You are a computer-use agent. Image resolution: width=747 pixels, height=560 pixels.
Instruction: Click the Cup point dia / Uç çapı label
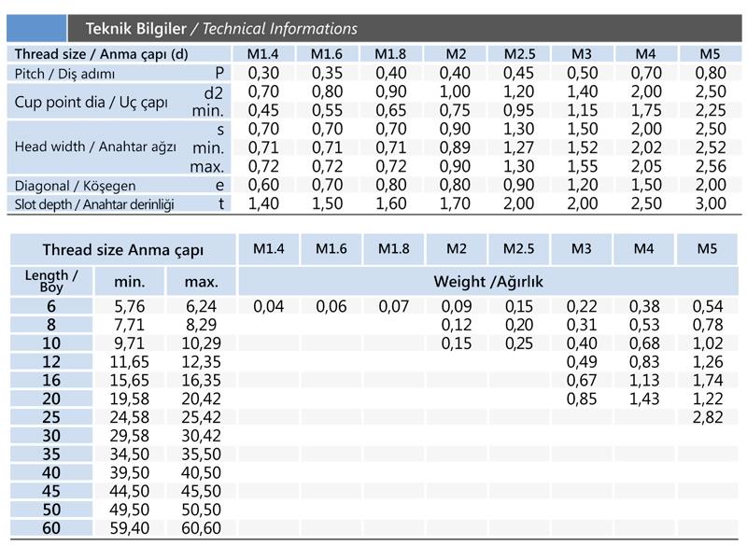click(x=91, y=102)
